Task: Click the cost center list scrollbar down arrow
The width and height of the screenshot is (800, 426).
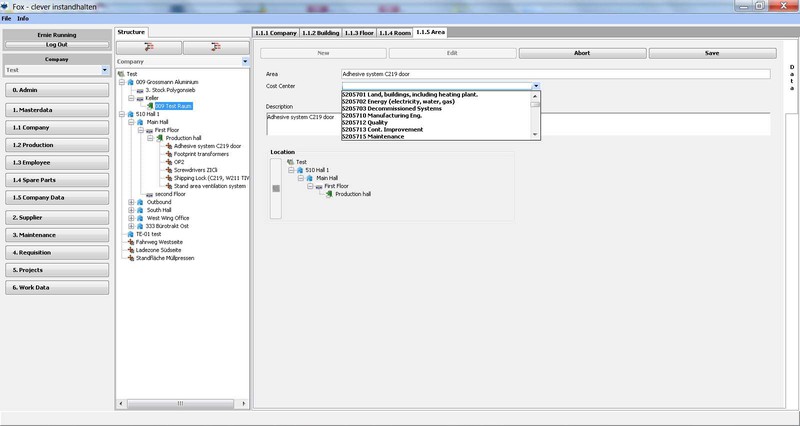Action: pos(536,135)
